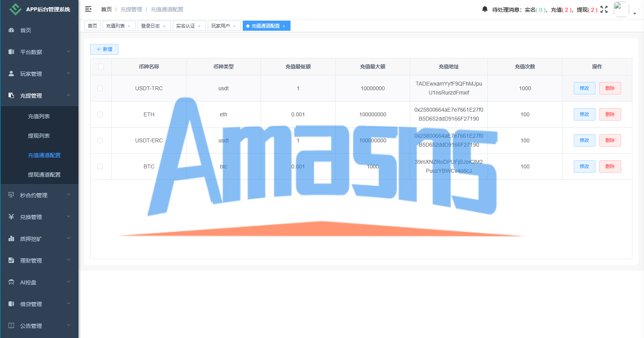Expand the 秒合约管理 menu chevron
Screen dimensions: 644x338
tap(68, 194)
